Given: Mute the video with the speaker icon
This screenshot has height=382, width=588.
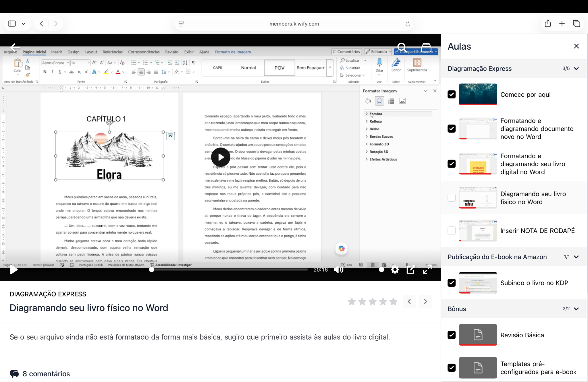Looking at the screenshot, I should pos(338,269).
